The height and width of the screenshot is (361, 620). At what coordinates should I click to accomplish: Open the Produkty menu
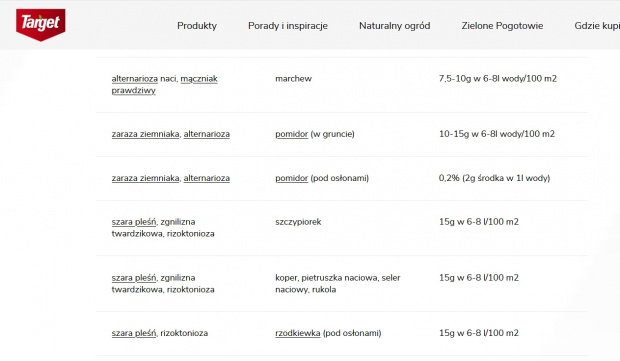pos(197,26)
